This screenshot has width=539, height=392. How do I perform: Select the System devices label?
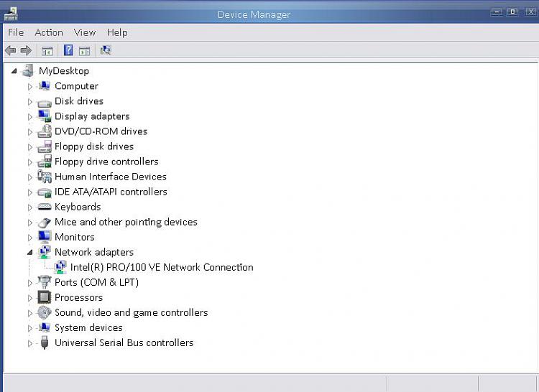88,327
